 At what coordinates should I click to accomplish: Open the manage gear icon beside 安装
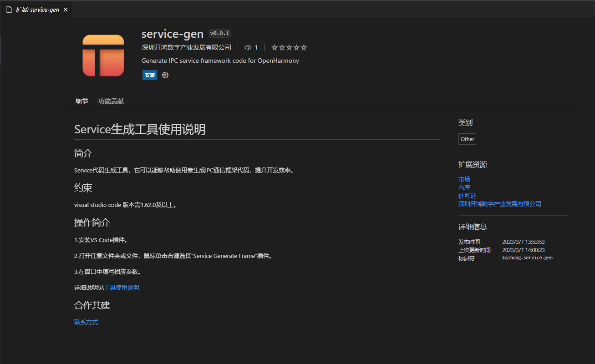tap(165, 75)
